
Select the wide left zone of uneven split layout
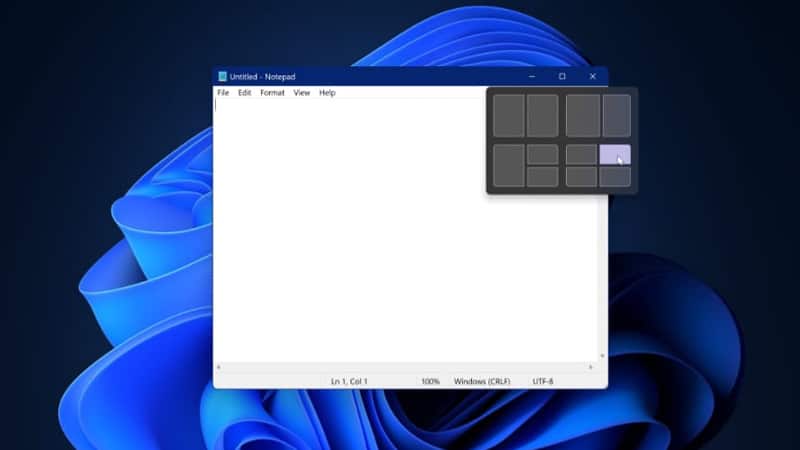[582, 115]
